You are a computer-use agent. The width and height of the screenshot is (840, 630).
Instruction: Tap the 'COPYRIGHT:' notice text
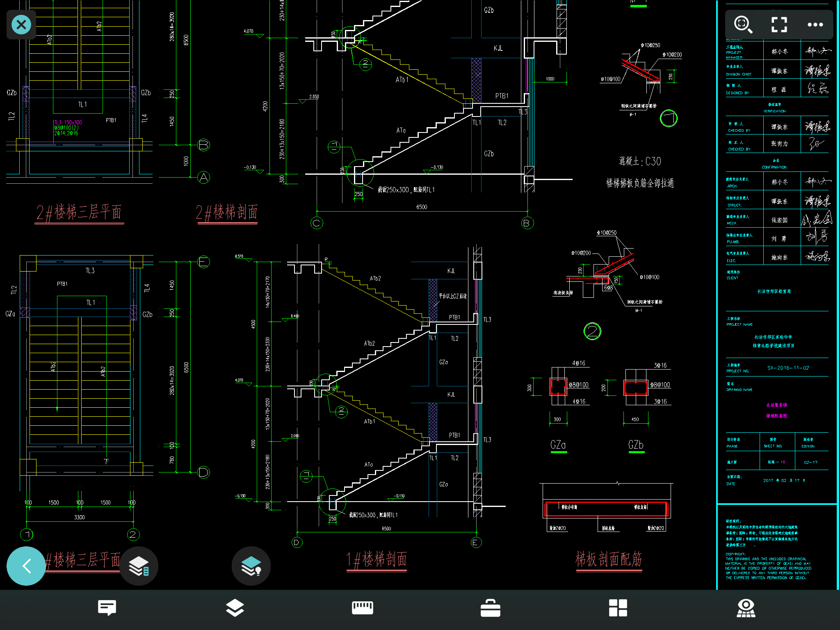(735, 554)
